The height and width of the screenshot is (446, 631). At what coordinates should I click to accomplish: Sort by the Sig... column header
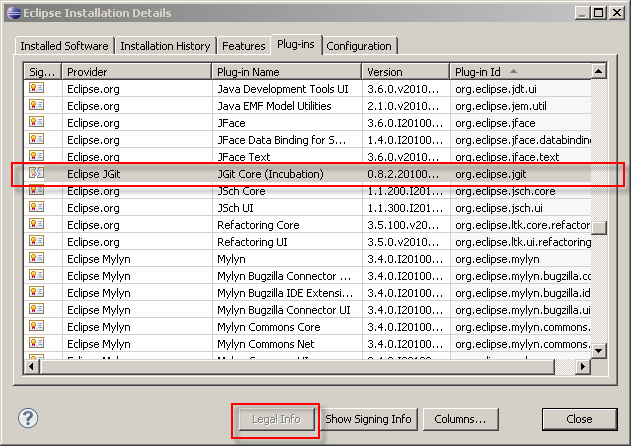click(42, 72)
